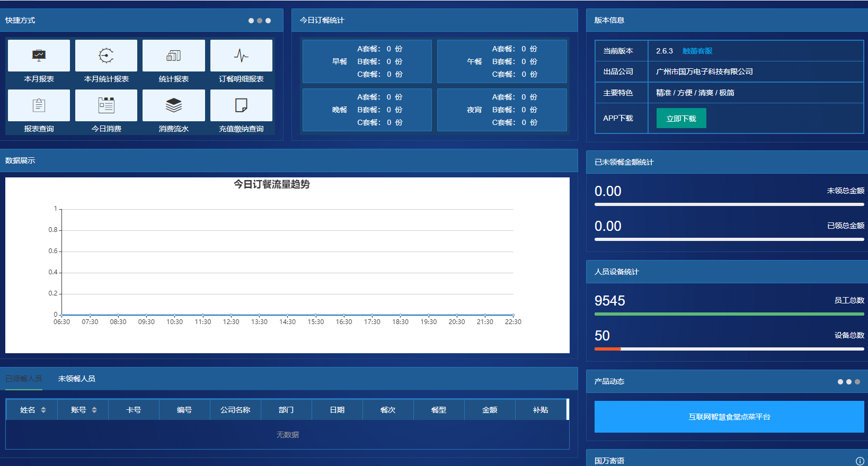Select the 已领餐人员 tab
868x466 pixels.
[x=24, y=379]
